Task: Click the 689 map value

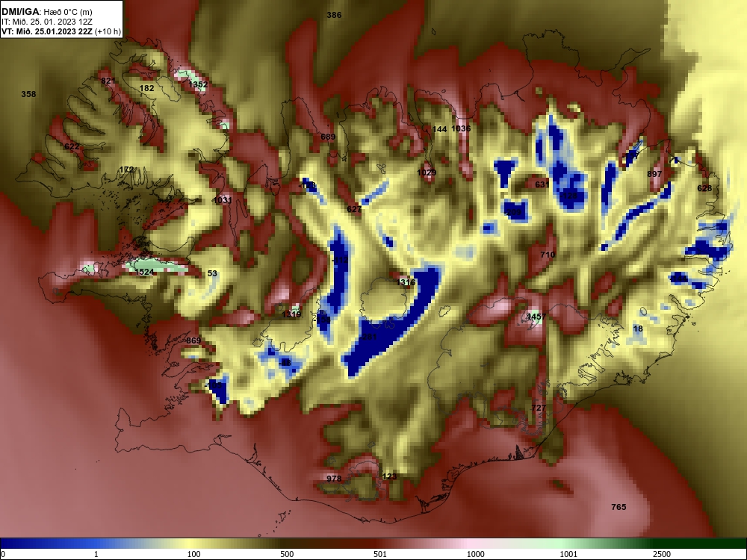Action: tap(328, 137)
